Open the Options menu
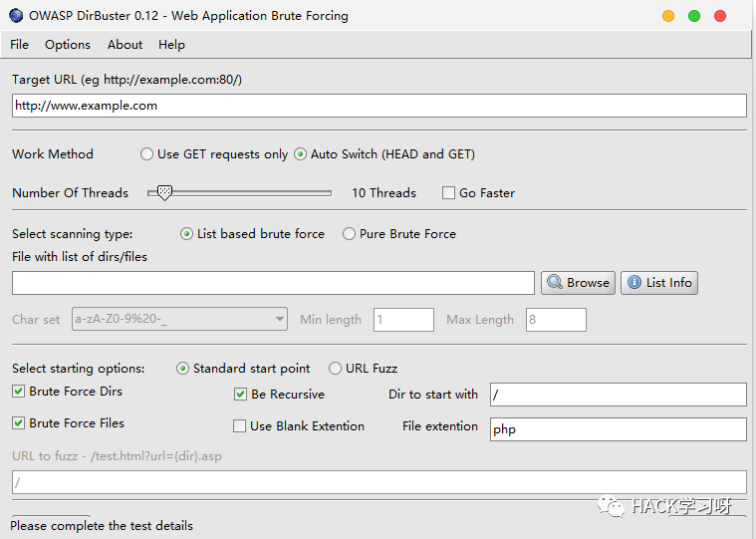Viewport: 756px width, 539px height. tap(68, 45)
